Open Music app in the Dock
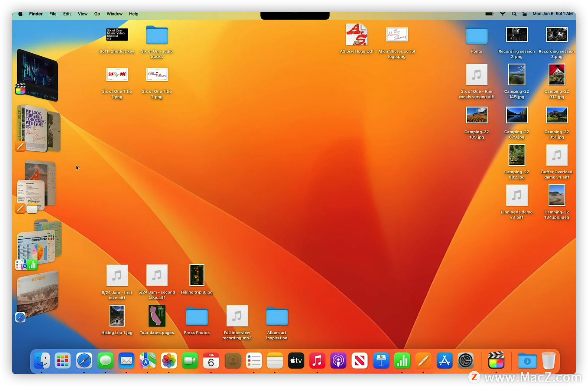Viewport: 588px width, 386px height. coord(317,361)
